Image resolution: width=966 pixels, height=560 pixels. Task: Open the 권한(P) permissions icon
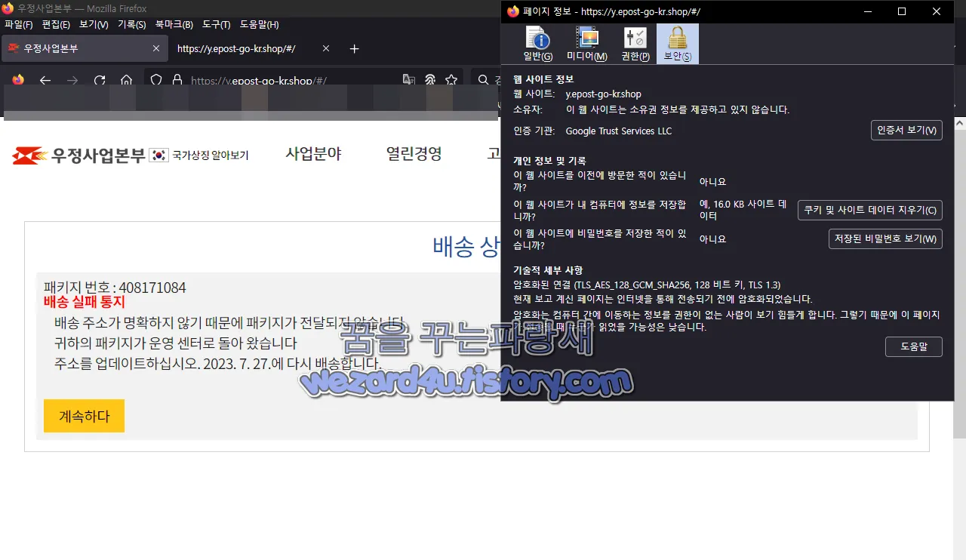[635, 43]
